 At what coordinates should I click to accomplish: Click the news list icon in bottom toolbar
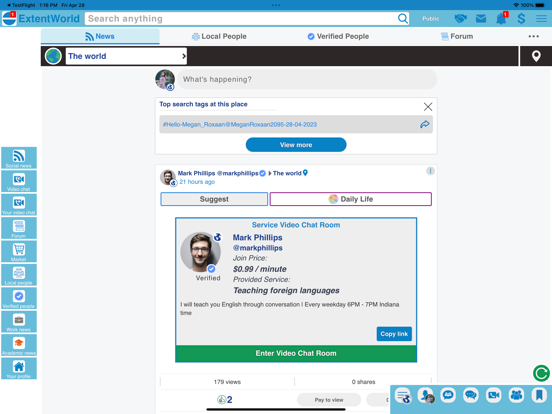[x=403, y=395]
